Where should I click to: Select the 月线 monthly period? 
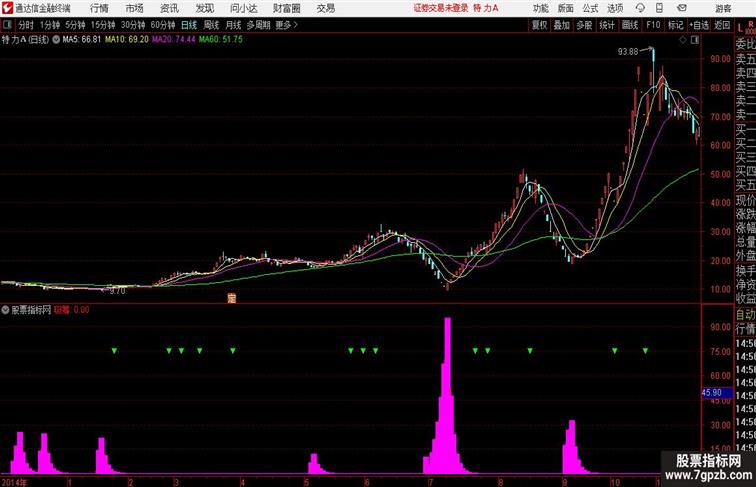point(233,25)
